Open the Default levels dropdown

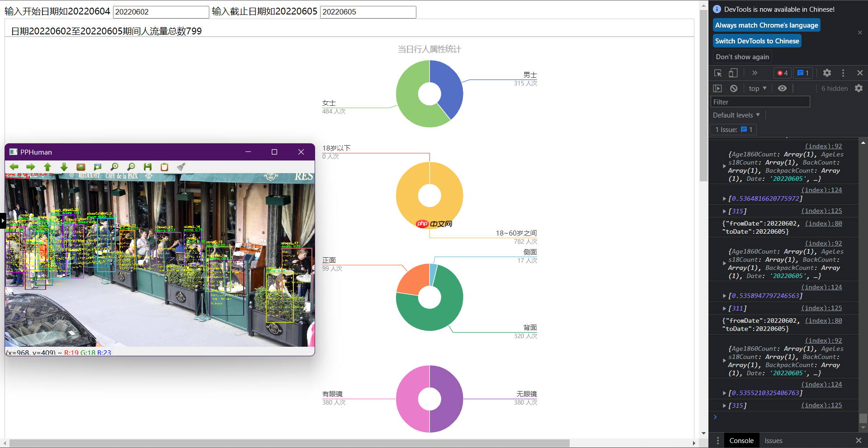coord(736,115)
